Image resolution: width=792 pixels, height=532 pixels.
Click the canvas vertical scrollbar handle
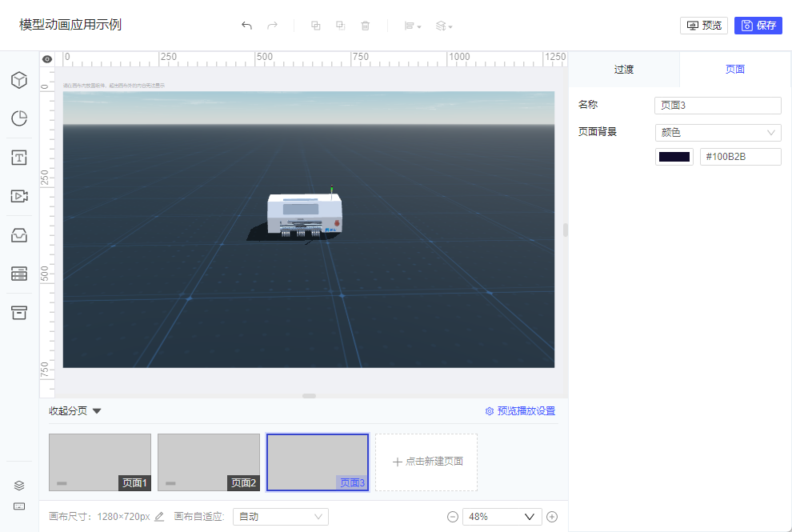point(566,230)
